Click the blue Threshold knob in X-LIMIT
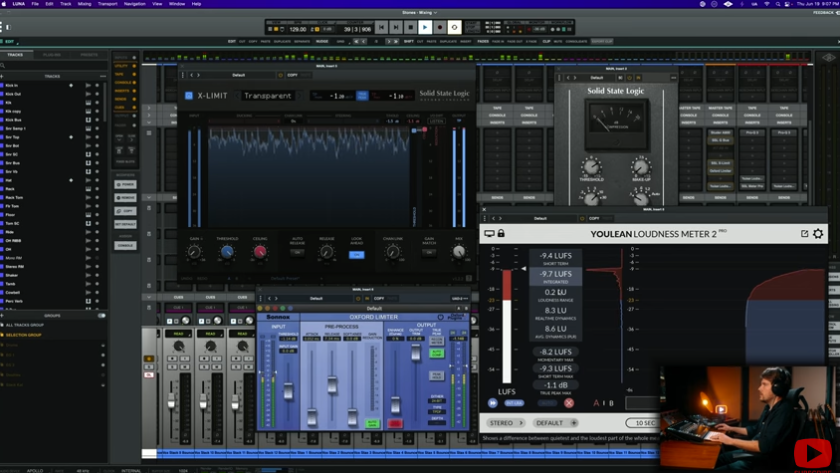 (227, 252)
